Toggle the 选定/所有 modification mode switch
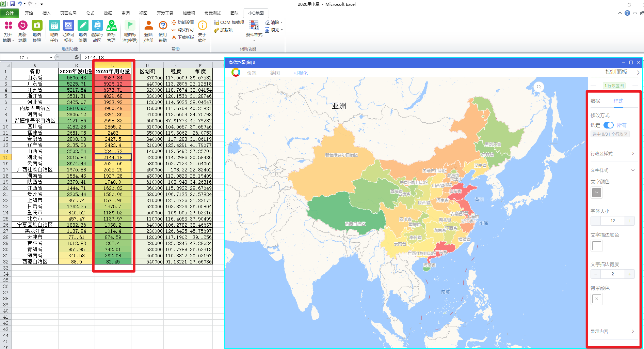The height and width of the screenshot is (349, 644). 608,125
